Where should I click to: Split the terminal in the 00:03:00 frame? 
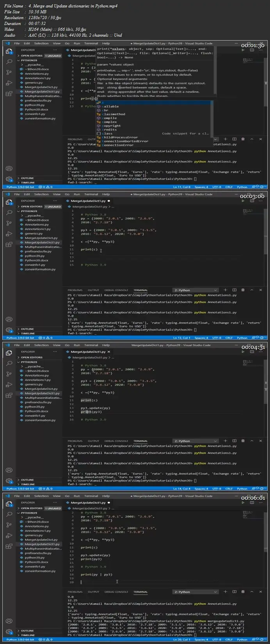coord(234,290)
